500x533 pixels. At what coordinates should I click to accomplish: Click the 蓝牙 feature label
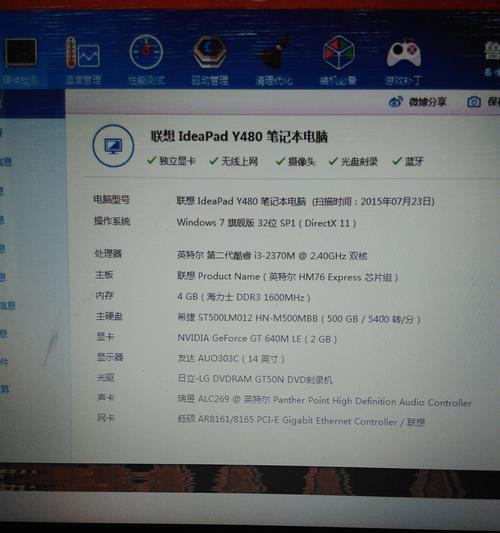[x=414, y=161]
